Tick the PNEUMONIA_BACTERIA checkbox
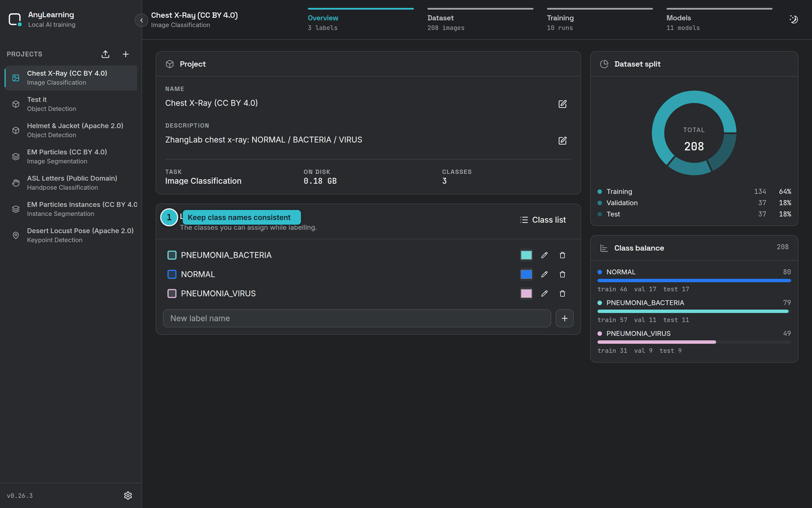 172,255
